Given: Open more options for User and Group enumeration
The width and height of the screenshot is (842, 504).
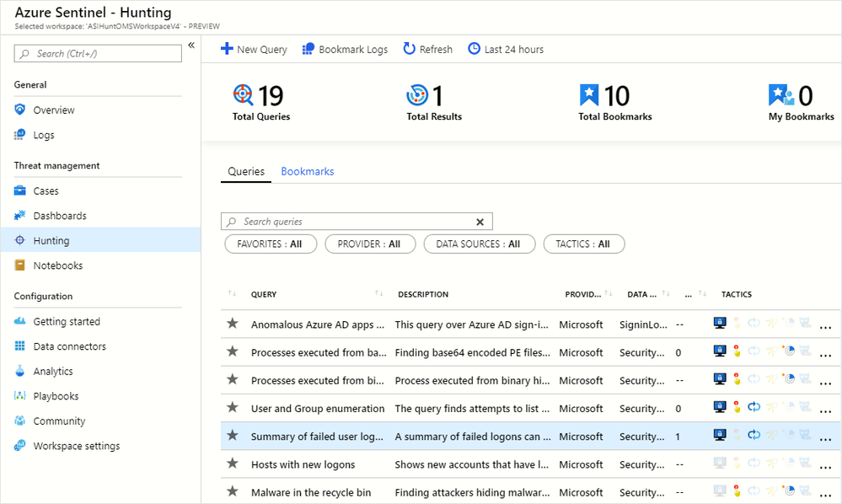Looking at the screenshot, I should [x=825, y=410].
